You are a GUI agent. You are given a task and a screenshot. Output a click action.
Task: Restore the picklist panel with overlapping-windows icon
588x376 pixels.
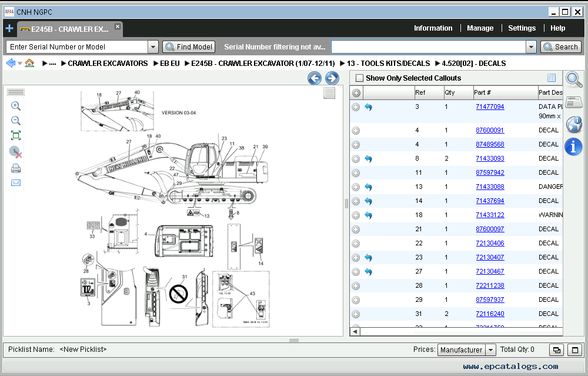[557, 350]
